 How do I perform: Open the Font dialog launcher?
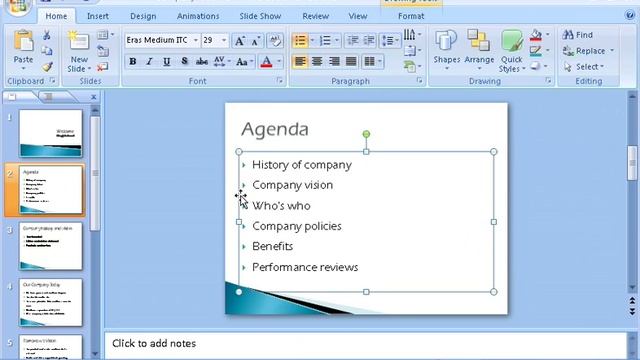pyautogui.click(x=280, y=81)
